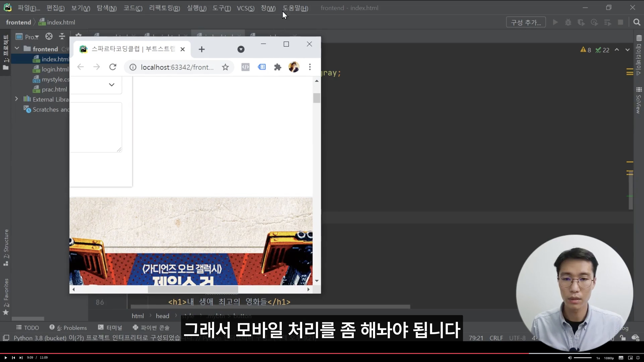The height and width of the screenshot is (362, 644).
Task: Open a new tab with plus button
Action: pos(202,50)
